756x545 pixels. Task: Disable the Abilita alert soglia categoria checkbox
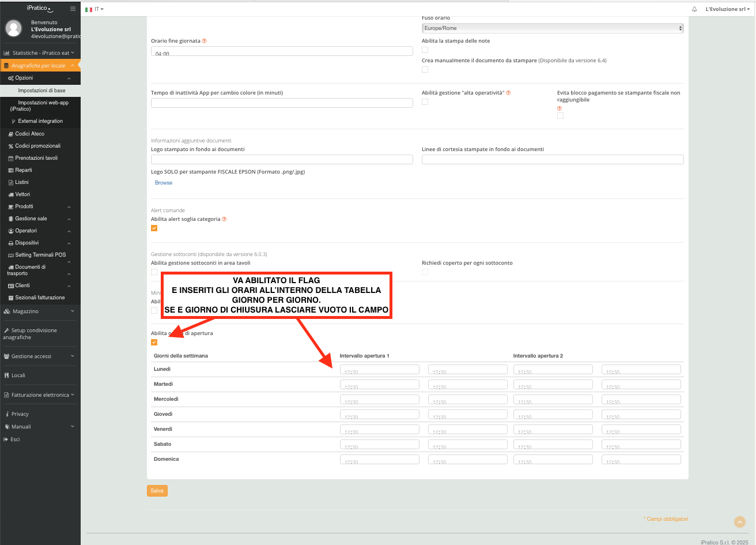point(154,228)
